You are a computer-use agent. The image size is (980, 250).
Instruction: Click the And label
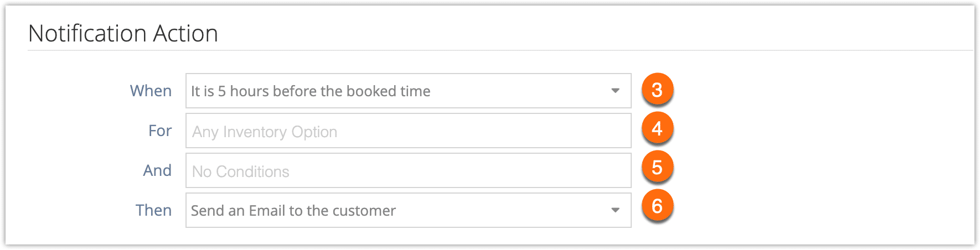(157, 170)
